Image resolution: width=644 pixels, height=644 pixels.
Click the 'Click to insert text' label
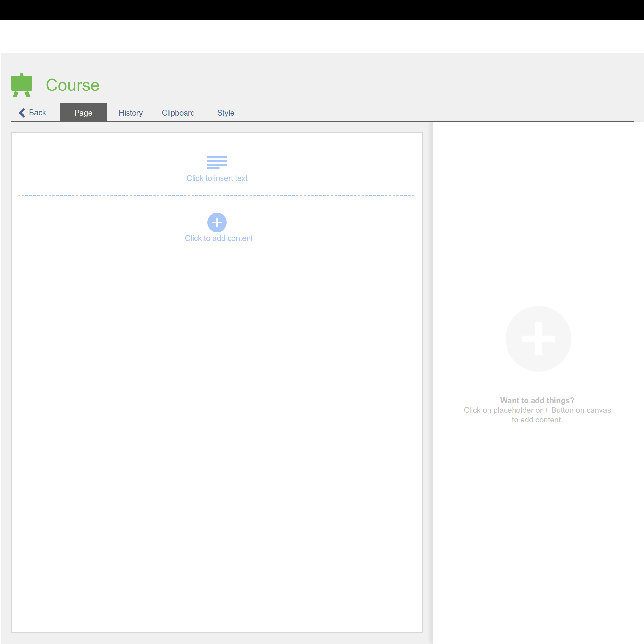pos(217,178)
